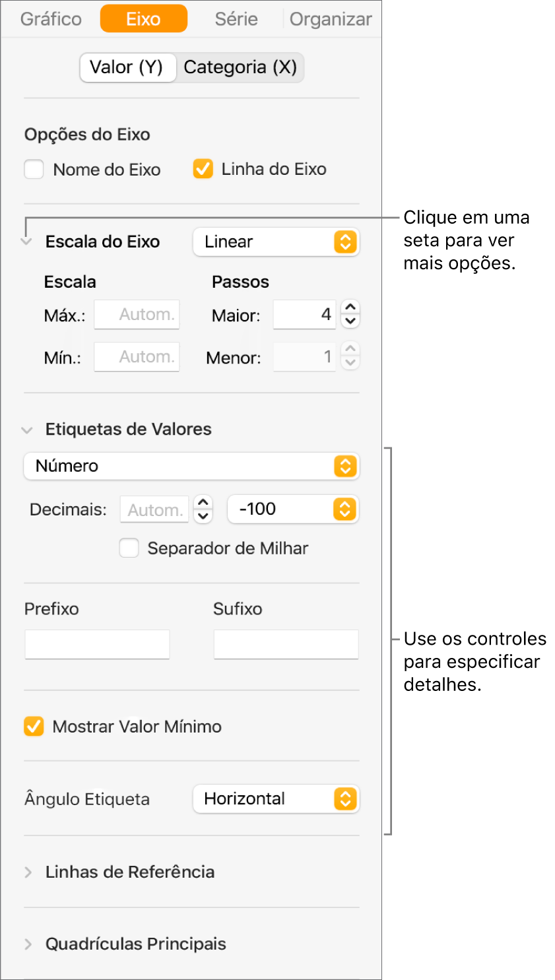
Task: Enable the Nome do Eixo checkbox
Action: point(34,170)
